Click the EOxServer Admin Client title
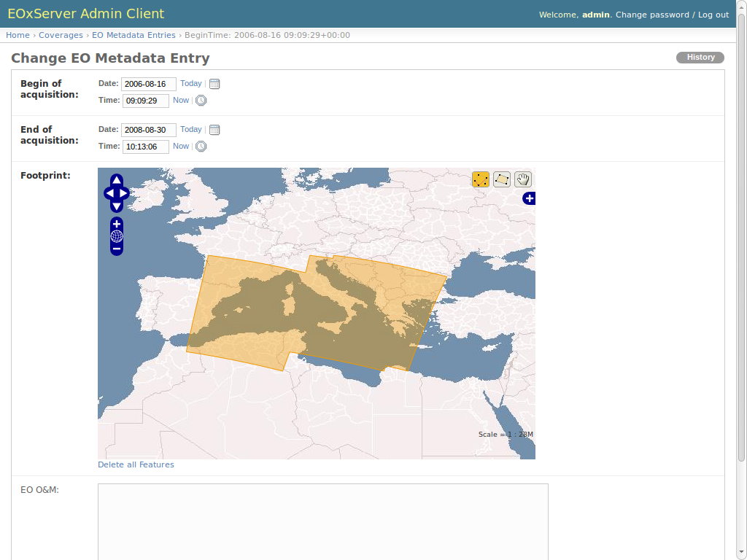The height and width of the screenshot is (560, 747). pos(86,13)
